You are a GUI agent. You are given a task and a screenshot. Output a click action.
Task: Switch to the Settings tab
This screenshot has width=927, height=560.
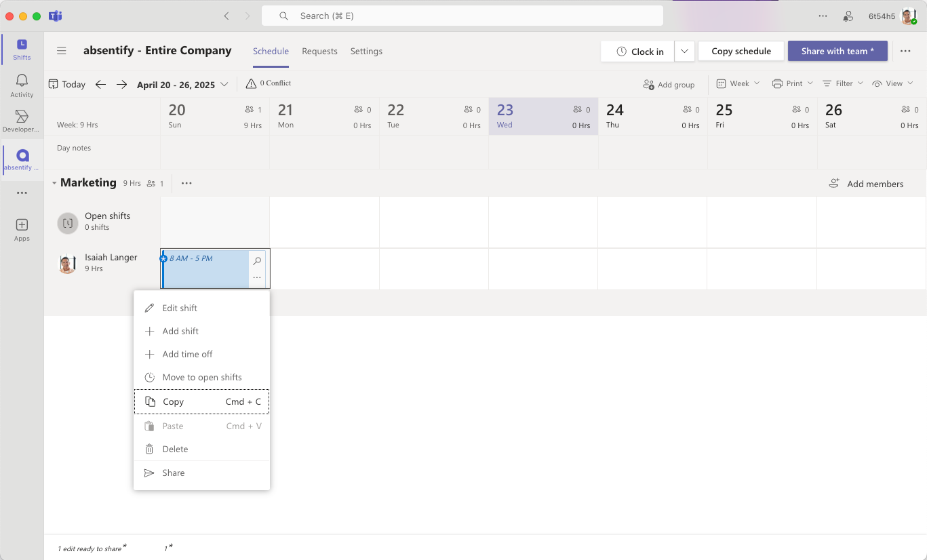pos(366,52)
